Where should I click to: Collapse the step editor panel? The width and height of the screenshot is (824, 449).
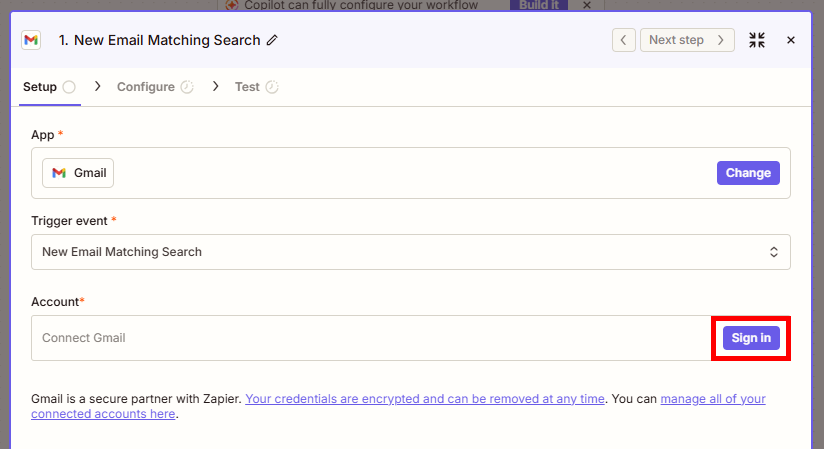[757, 40]
